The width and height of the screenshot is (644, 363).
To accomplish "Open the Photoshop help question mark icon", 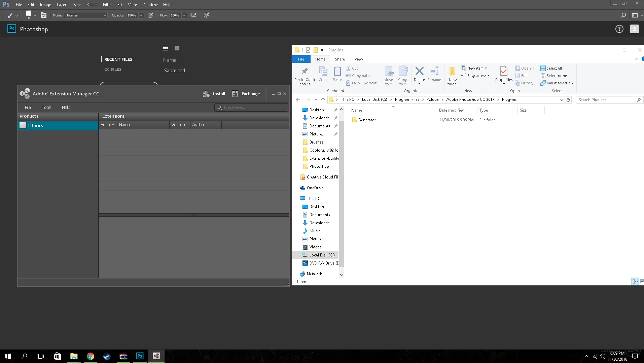I will pyautogui.click(x=619, y=29).
